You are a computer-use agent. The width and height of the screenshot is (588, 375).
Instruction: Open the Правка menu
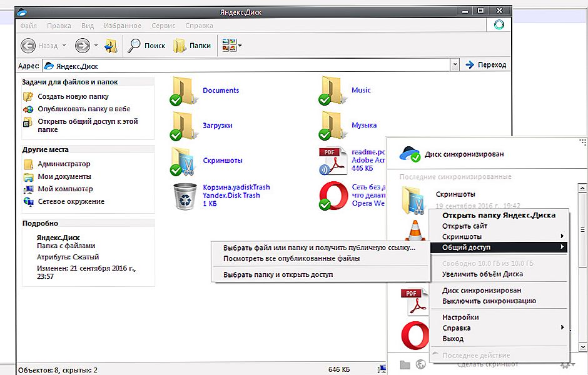click(59, 26)
